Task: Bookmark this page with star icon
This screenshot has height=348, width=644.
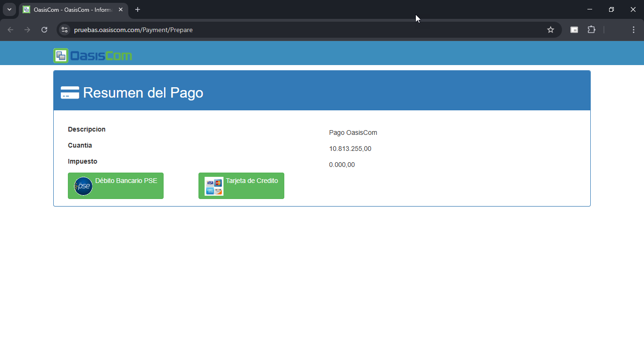Action: [x=550, y=30]
